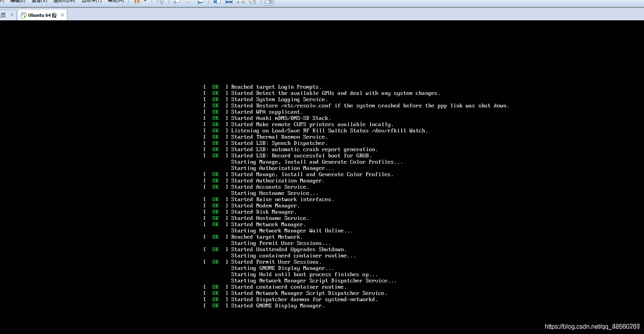Select 'Starting Hostname Service...' line
Image resolution: width=644 pixels, height=334 pixels.
pos(275,193)
